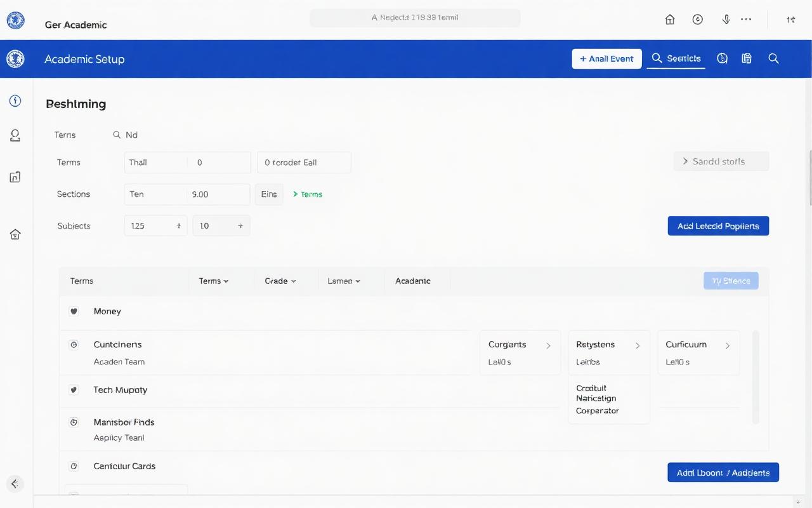Expand the Curficuum card chevron
Screen dimensions: 812x508
coord(727,346)
